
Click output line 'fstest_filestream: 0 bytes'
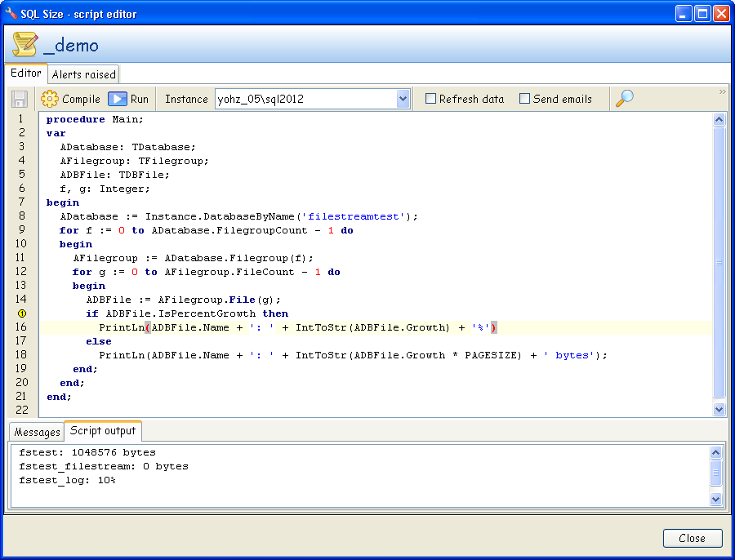point(104,467)
